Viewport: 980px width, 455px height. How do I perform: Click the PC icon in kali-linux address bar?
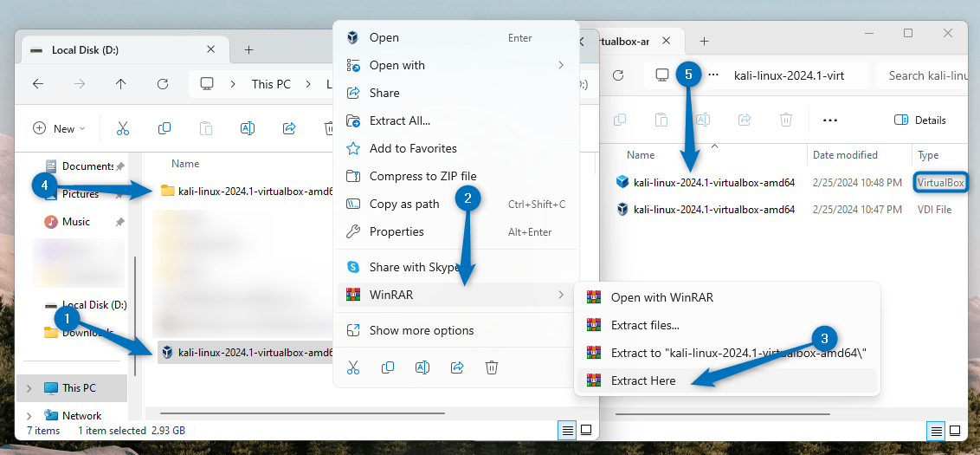coord(661,75)
